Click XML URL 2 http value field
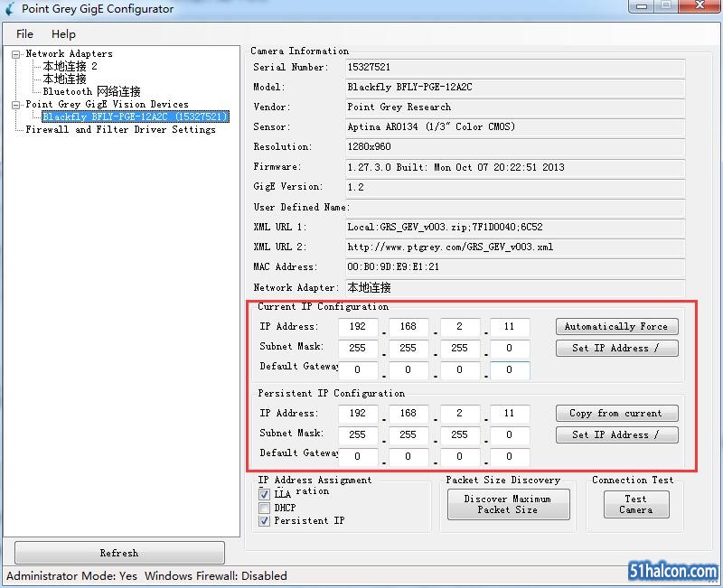This screenshot has width=723, height=588. 515,247
